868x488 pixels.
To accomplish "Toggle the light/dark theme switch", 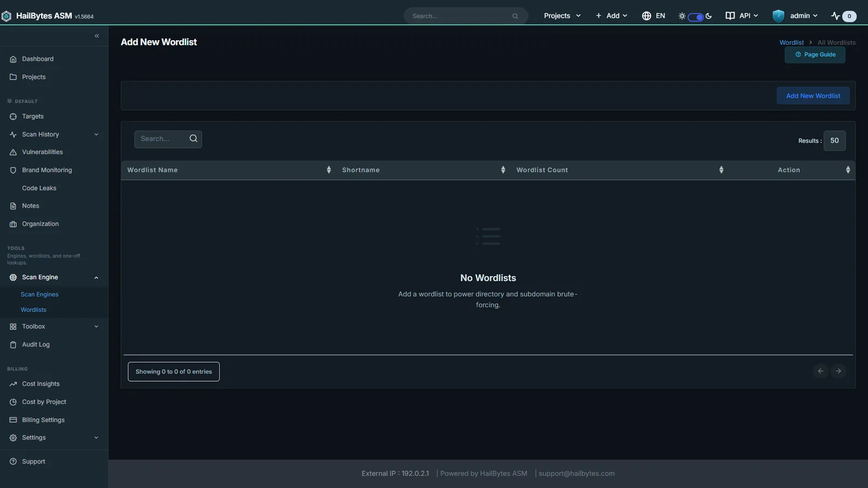I will (x=695, y=17).
